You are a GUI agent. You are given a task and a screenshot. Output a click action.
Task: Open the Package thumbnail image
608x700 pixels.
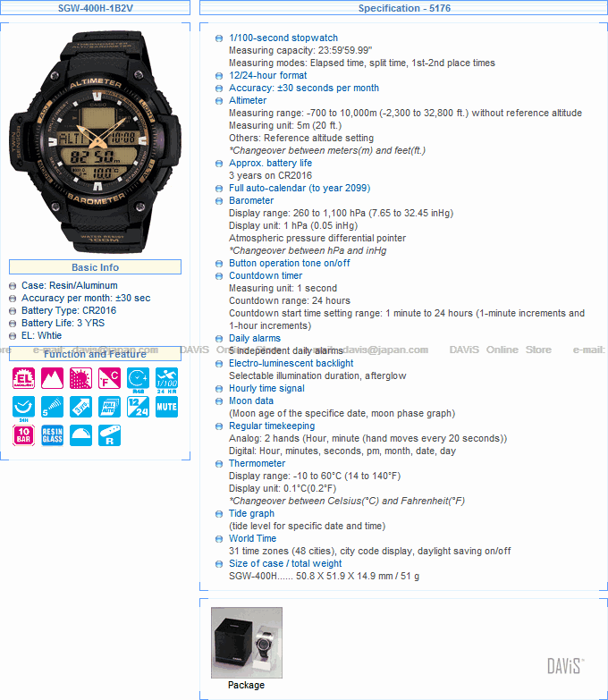[x=247, y=643]
